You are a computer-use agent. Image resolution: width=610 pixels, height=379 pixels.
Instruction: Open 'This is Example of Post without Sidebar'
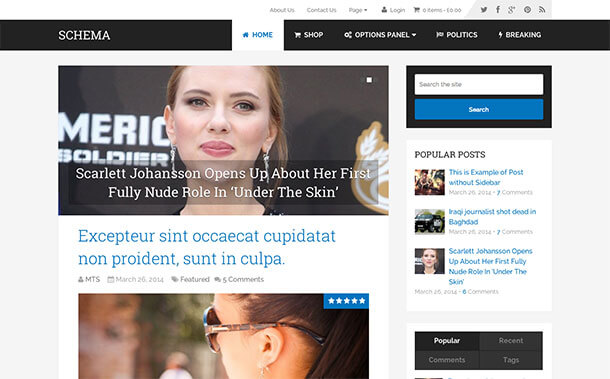pos(486,177)
